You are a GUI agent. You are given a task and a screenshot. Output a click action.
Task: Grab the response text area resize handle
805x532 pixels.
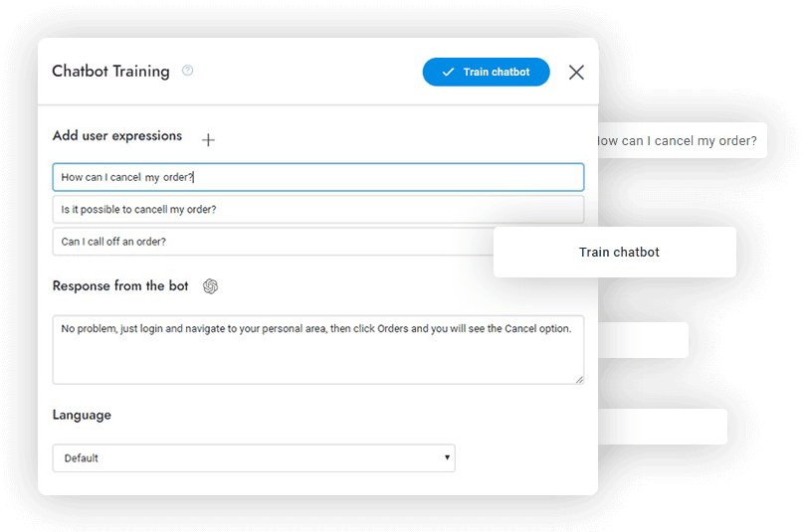(578, 378)
